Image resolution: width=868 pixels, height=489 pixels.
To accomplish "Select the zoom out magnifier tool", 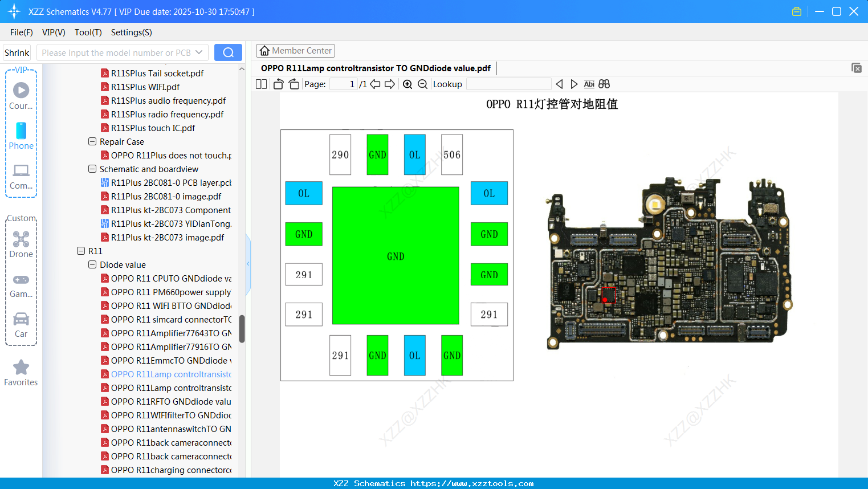I will (x=422, y=84).
